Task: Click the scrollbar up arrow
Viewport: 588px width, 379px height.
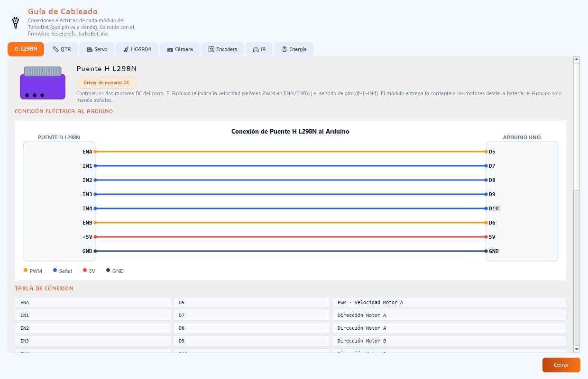Action: pos(577,60)
